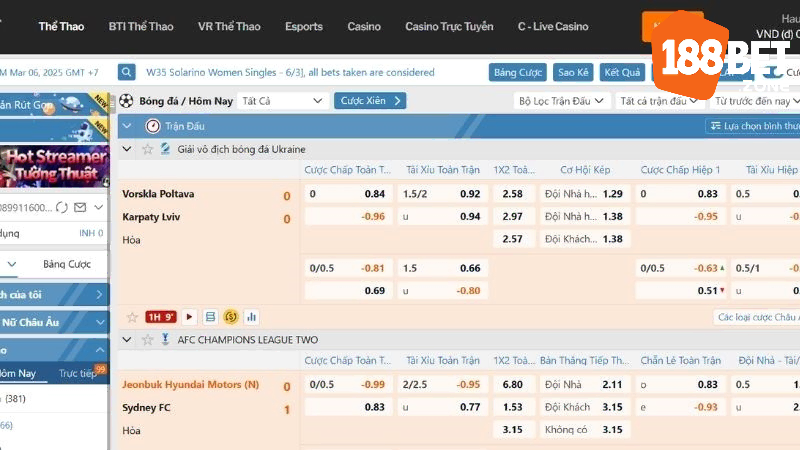
Task: Select first-half handicap odds 0.51
Action: coord(682,290)
